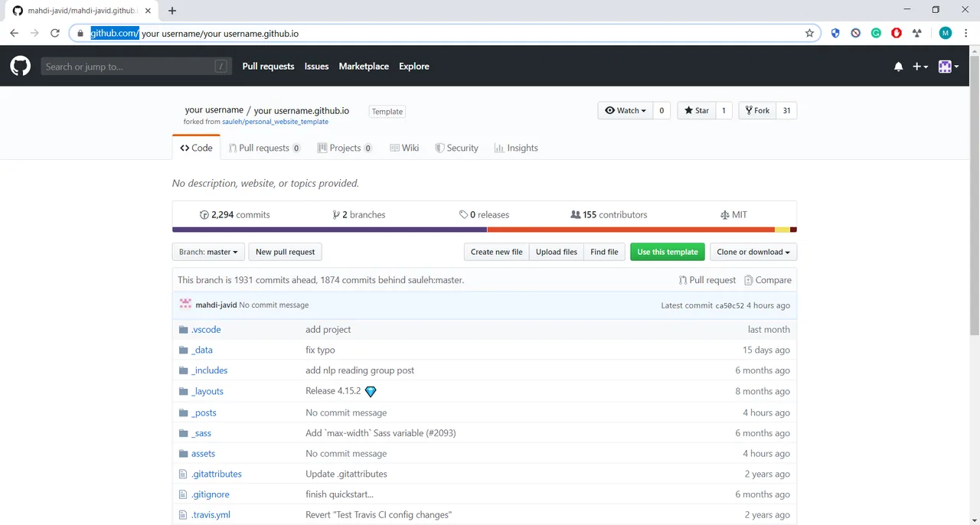Star the repository

(696, 110)
